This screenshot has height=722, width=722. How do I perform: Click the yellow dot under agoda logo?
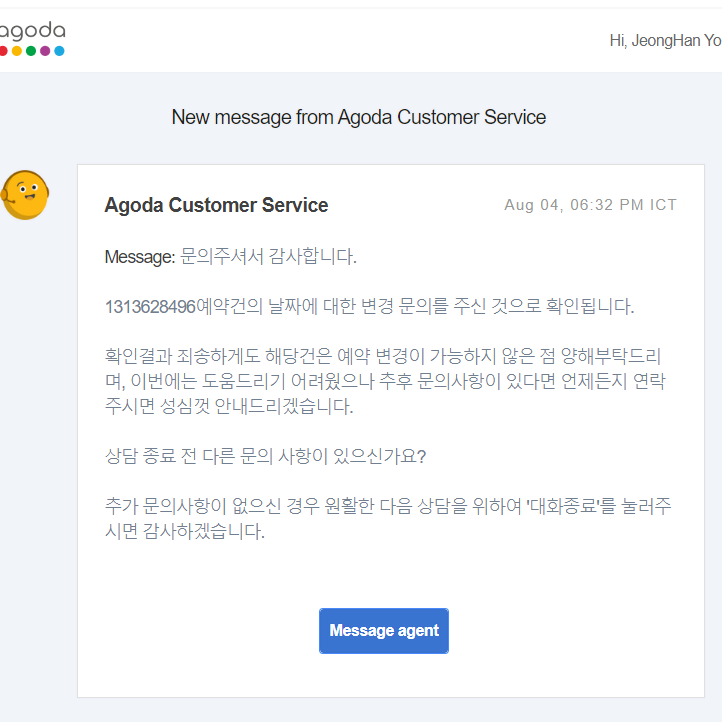[17, 51]
